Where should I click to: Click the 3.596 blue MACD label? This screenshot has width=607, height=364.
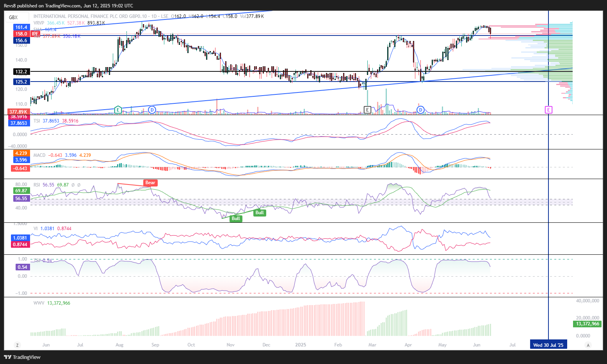coord(21,160)
